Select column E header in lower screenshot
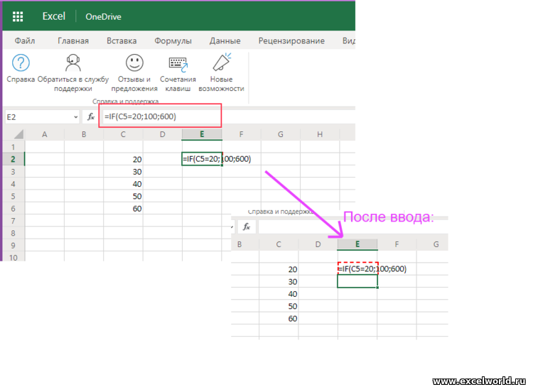The height and width of the screenshot is (392, 533). click(x=357, y=244)
